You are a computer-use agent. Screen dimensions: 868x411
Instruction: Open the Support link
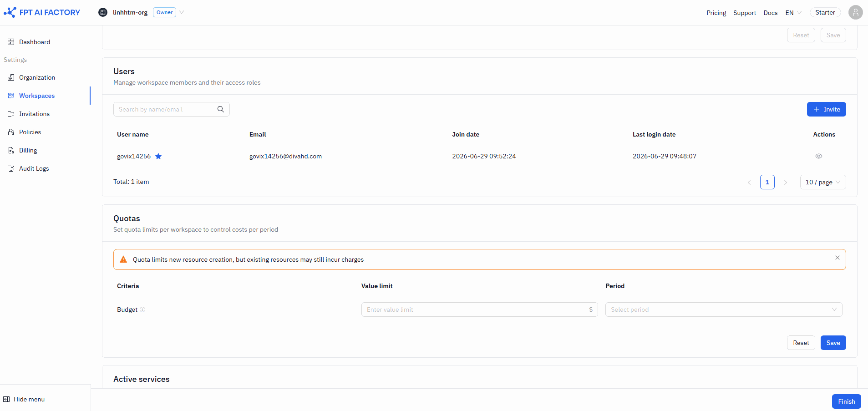tap(745, 13)
